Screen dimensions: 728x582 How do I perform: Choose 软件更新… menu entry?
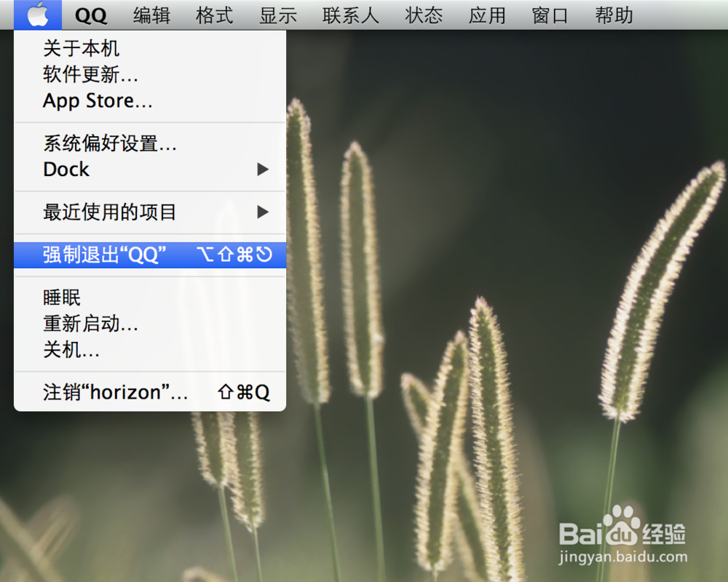[150, 74]
